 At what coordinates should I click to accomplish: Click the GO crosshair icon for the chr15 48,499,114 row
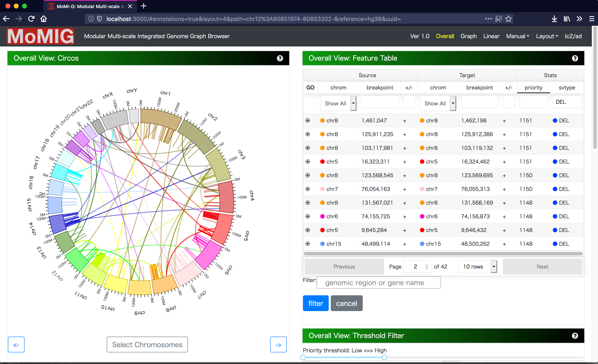308,244
